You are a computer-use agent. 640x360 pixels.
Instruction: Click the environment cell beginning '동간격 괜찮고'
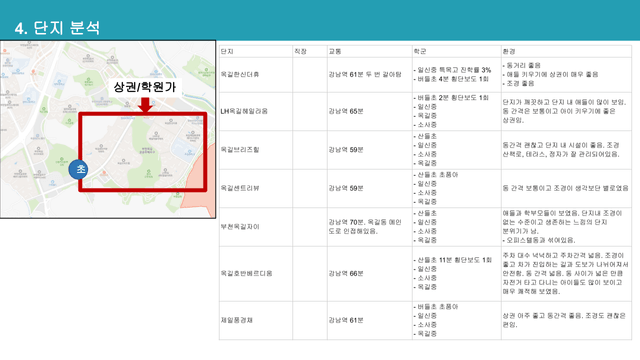tap(566, 150)
